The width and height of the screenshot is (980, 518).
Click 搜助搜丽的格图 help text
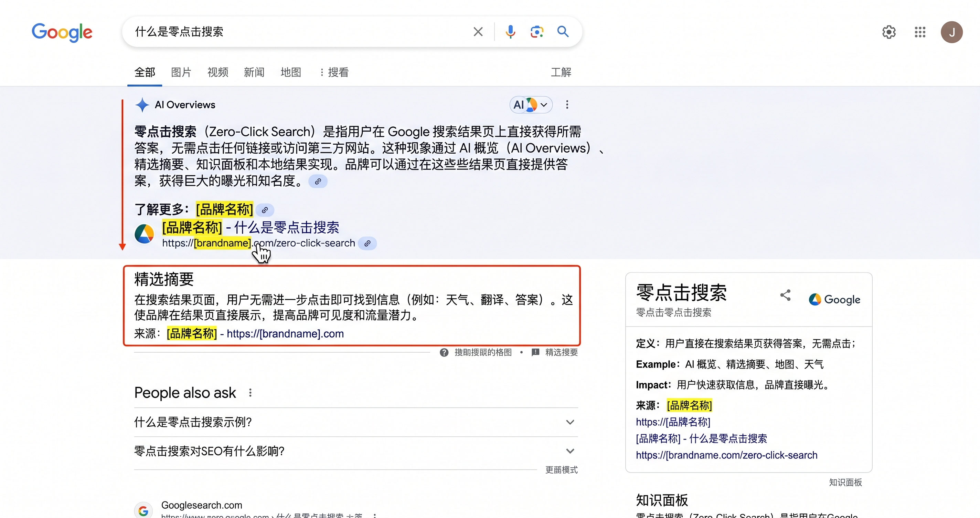pyautogui.click(x=483, y=352)
